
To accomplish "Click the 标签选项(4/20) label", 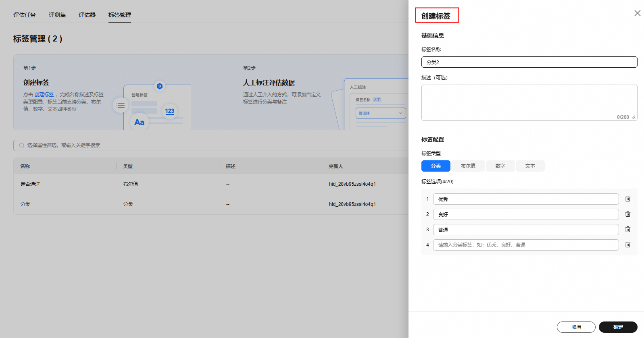I will point(438,182).
